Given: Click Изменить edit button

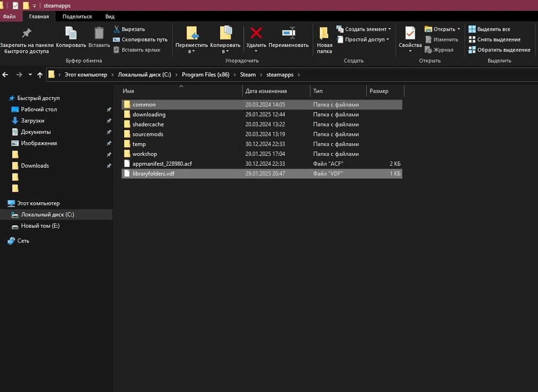Looking at the screenshot, I should tap(442, 40).
